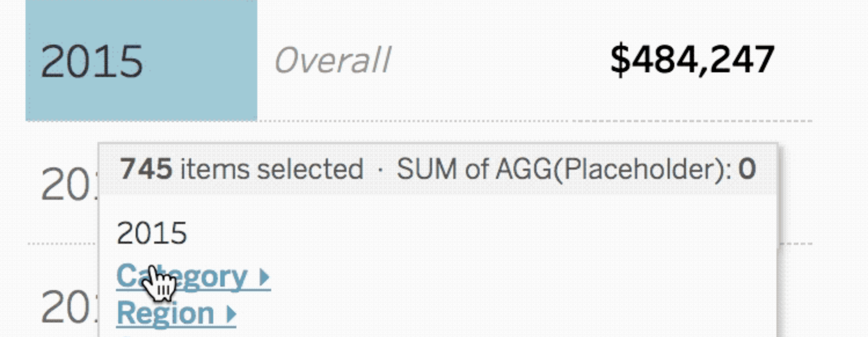Click the dotted divider under the 2015 row
Image resolution: width=868 pixels, height=337 pixels.
[x=419, y=121]
